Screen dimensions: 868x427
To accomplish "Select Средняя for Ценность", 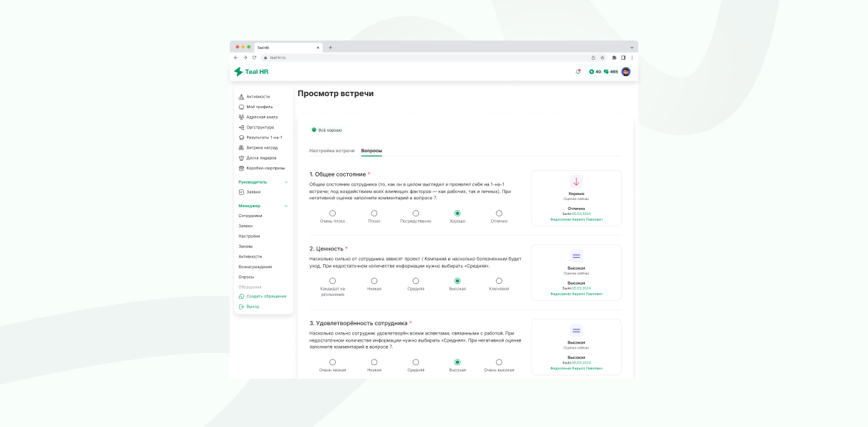I will 416,281.
